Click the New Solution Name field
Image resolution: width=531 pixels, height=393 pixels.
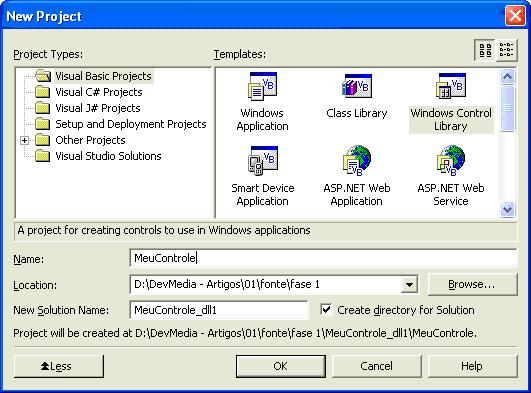pyautogui.click(x=219, y=310)
